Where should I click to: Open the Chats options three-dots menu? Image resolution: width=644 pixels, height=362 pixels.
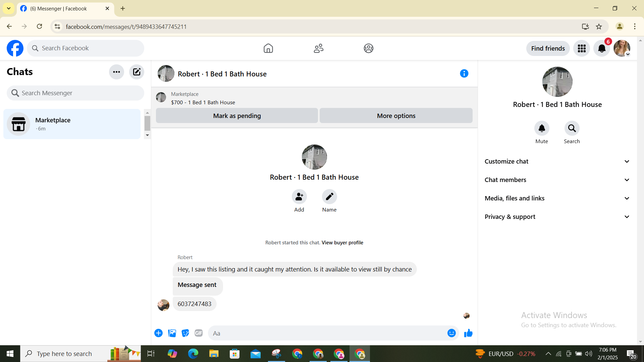[x=116, y=72]
